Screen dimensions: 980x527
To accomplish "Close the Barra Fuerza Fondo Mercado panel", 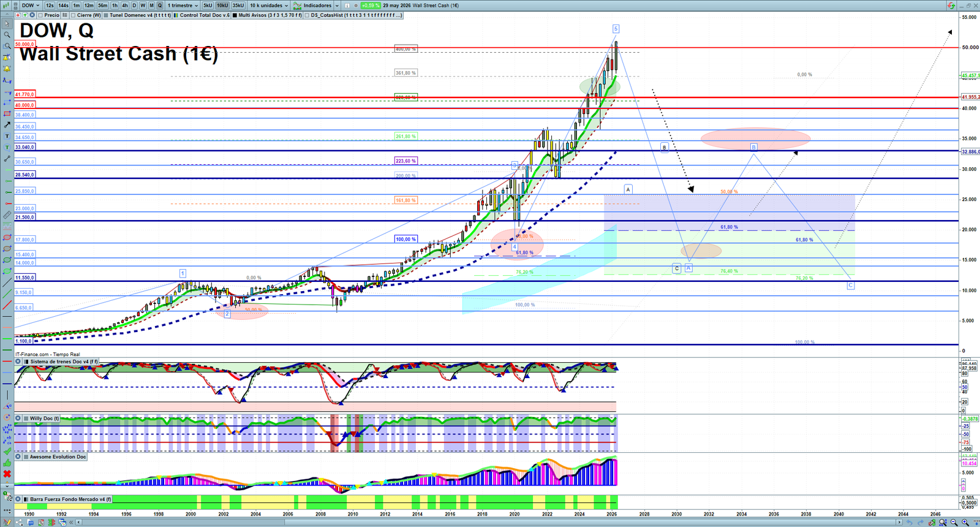I will [x=18, y=499].
